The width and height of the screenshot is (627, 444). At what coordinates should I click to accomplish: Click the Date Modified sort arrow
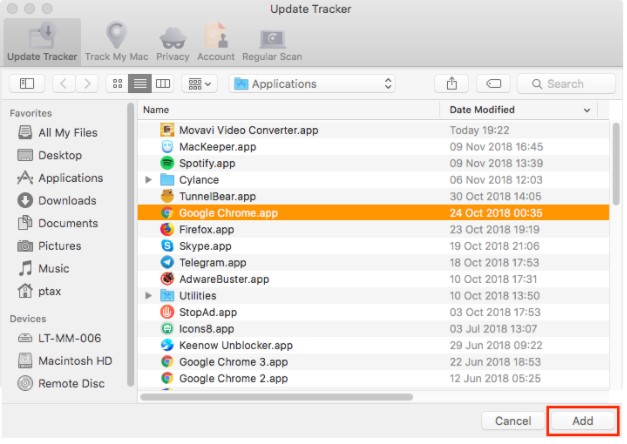point(587,110)
